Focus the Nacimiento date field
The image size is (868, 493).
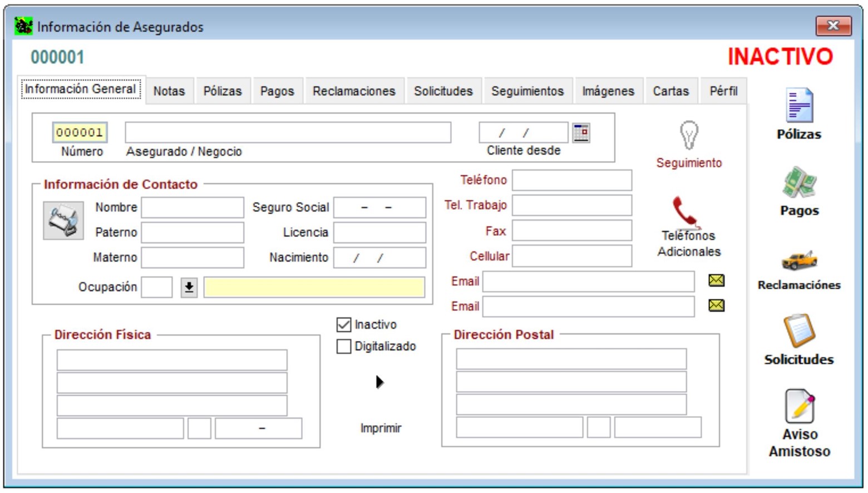coord(379,258)
